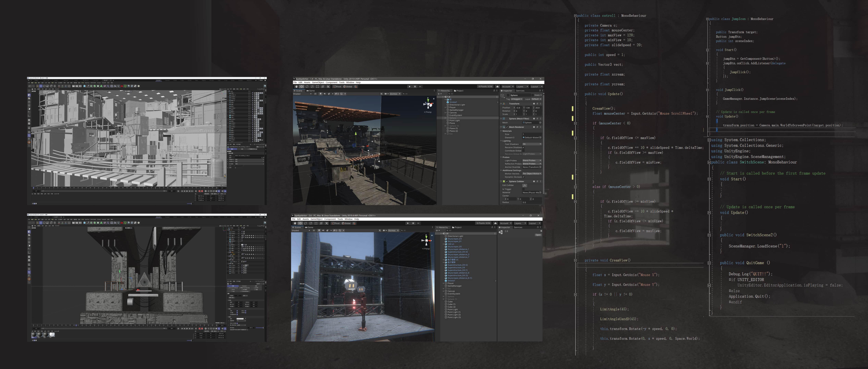Open the Tag Untagged dropdown
The height and width of the screenshot is (369, 868).
pos(516,99)
